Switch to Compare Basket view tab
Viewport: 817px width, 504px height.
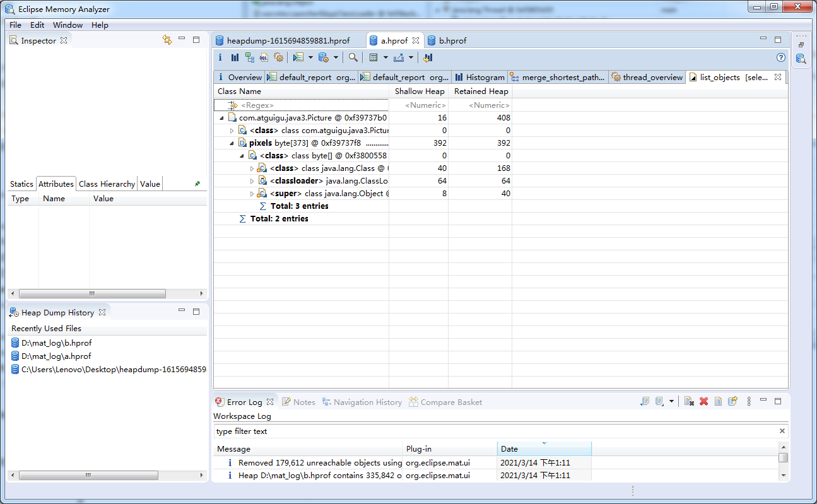coord(445,402)
